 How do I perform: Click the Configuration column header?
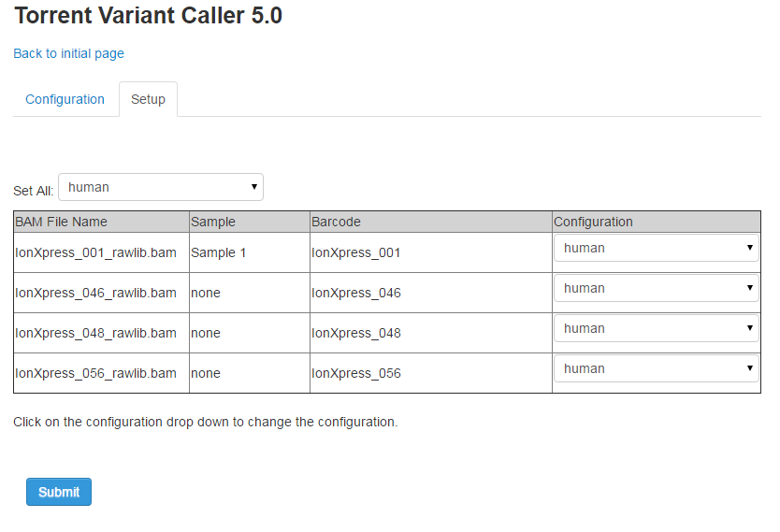pyautogui.click(x=657, y=222)
